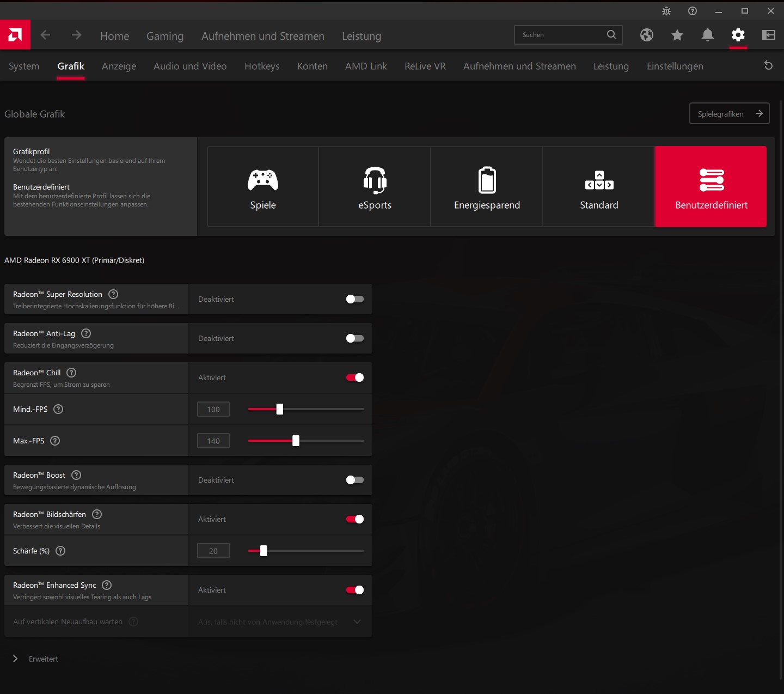The height and width of the screenshot is (694, 784).
Task: Show help for Schärfe (%)
Action: click(x=60, y=551)
